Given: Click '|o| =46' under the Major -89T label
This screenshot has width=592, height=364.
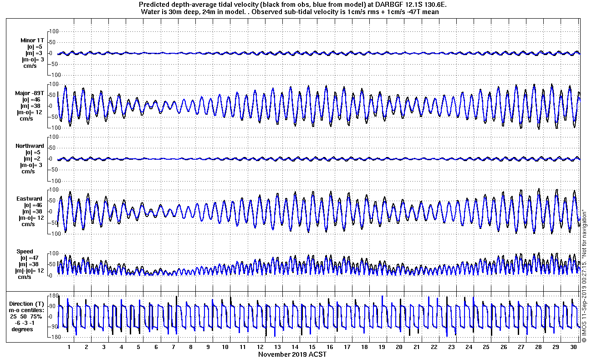Looking at the screenshot, I should 32,99.
